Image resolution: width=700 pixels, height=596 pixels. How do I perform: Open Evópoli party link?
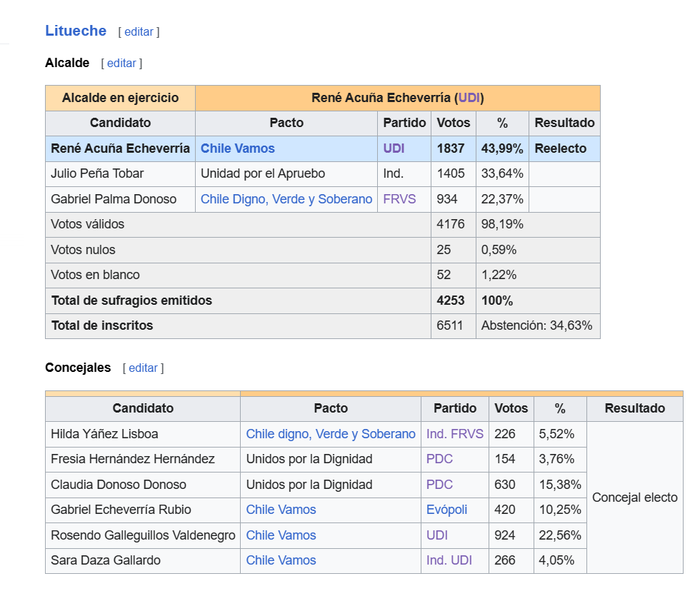point(447,510)
